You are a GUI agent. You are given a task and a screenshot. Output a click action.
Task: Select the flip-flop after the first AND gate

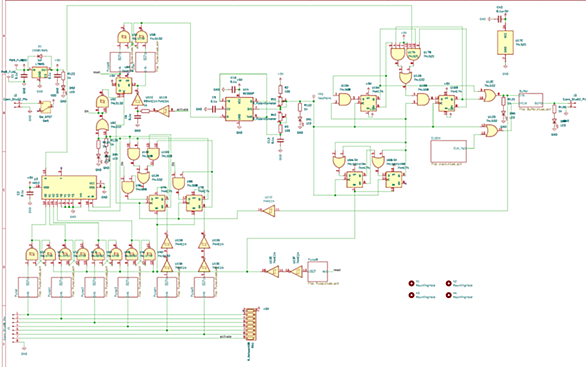(368, 104)
